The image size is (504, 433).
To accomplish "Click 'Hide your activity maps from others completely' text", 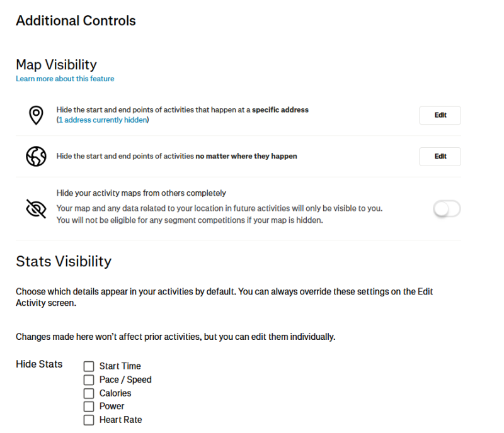I will pos(141,193).
